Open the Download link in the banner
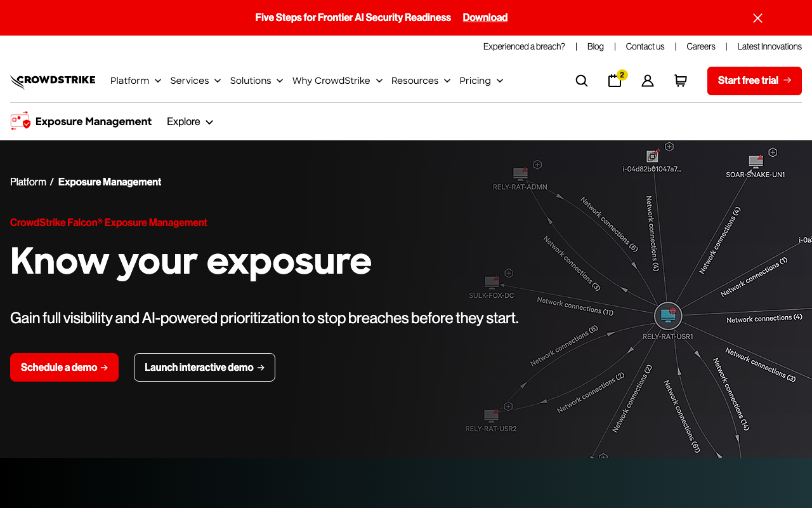Screen dimensions: 812x508 (x=485, y=18)
